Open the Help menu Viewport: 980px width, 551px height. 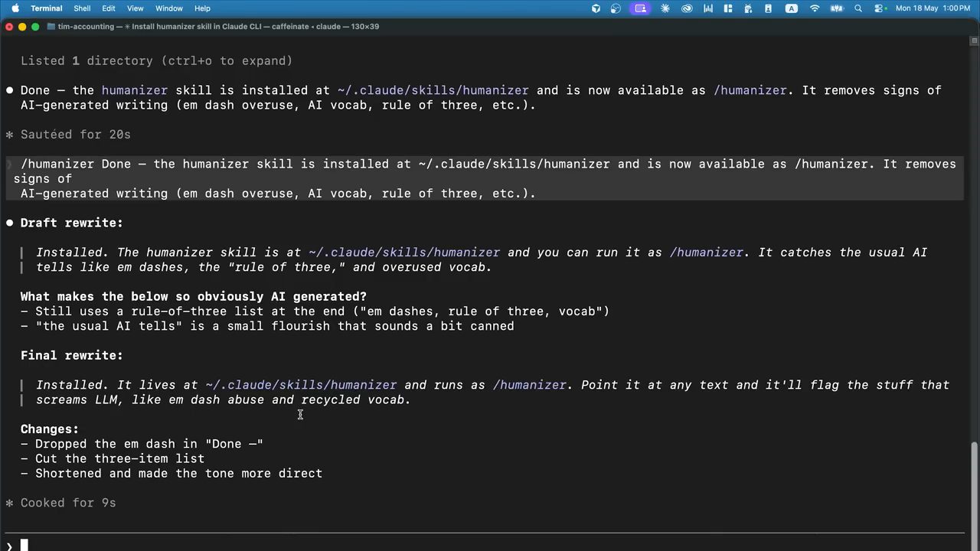pyautogui.click(x=202, y=8)
